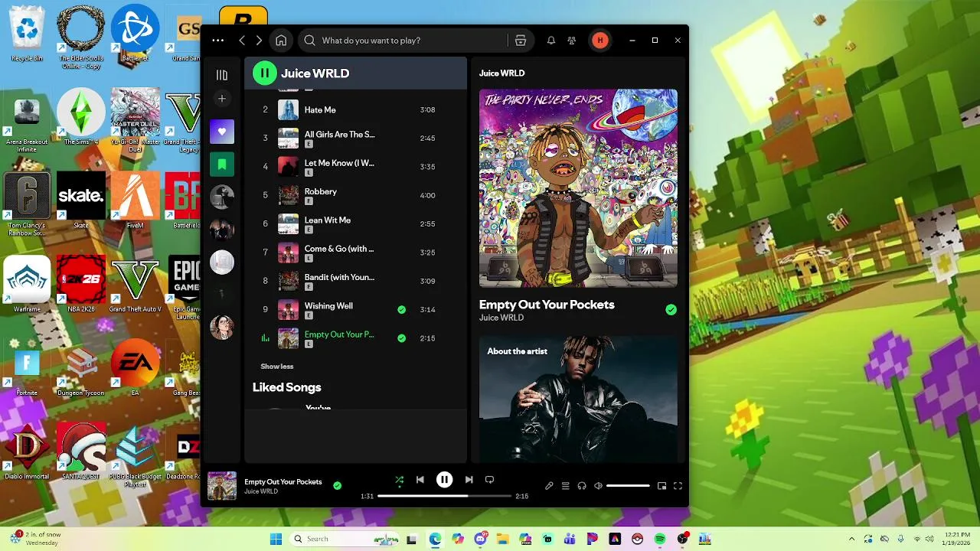980x551 pixels.
Task: Open Discord icon in taskbar
Action: point(481,539)
